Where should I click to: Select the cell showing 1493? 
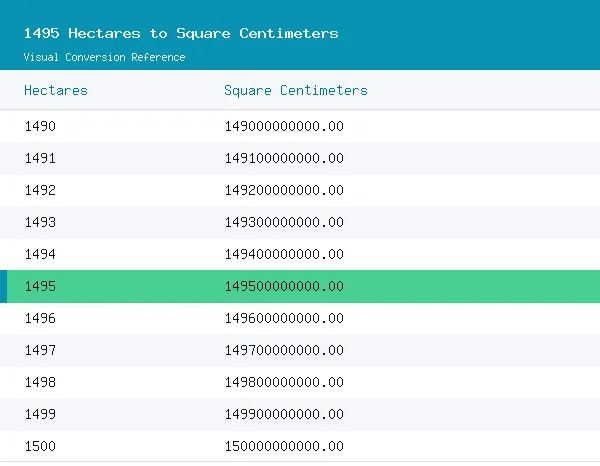pos(40,222)
